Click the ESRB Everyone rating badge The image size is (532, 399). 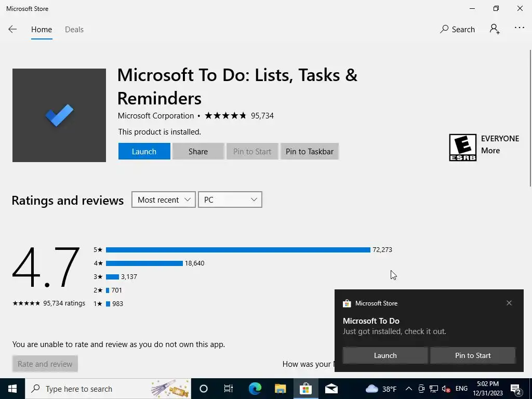pyautogui.click(x=463, y=148)
